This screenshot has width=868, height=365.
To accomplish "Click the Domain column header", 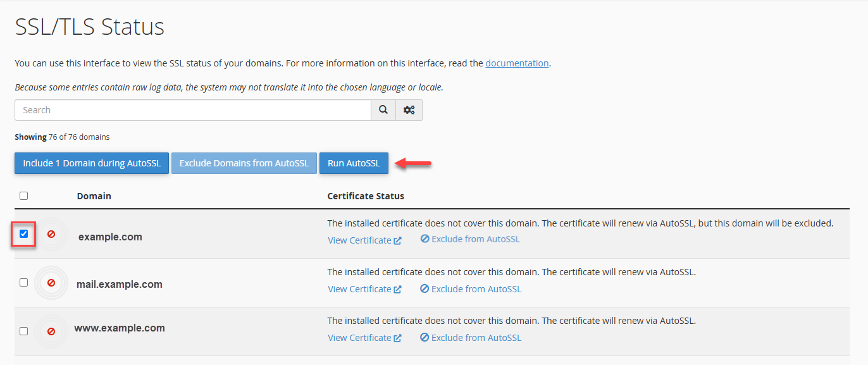I will (94, 195).
